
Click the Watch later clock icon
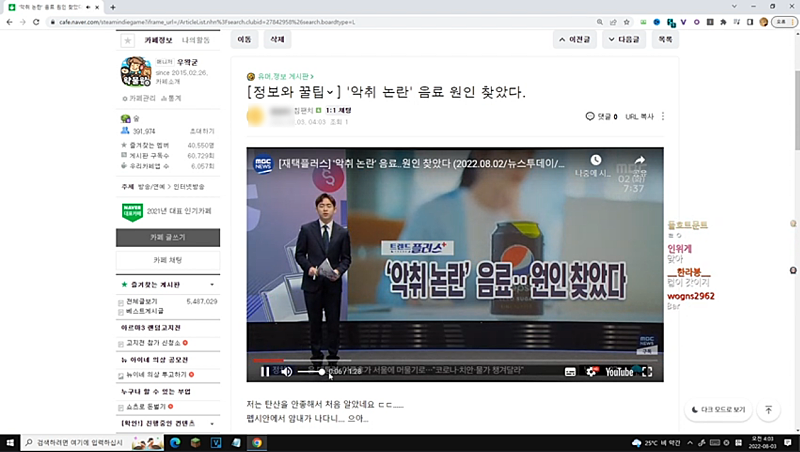595,160
